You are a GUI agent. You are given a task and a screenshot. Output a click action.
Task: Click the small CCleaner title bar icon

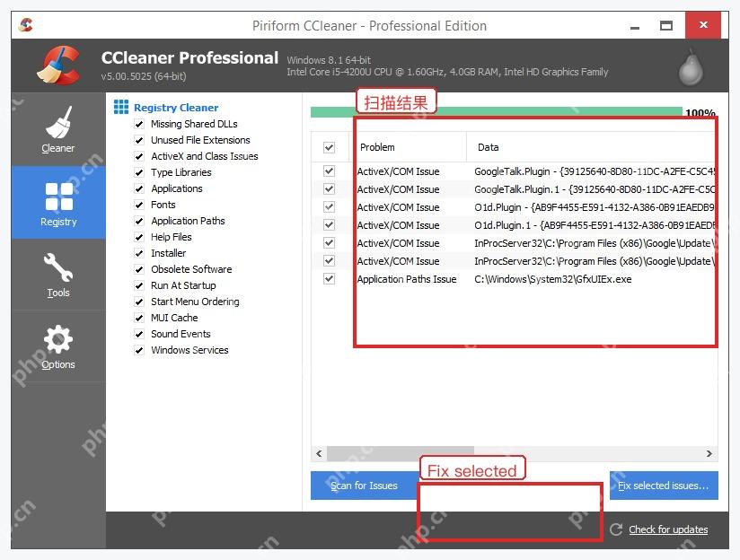pos(26,25)
